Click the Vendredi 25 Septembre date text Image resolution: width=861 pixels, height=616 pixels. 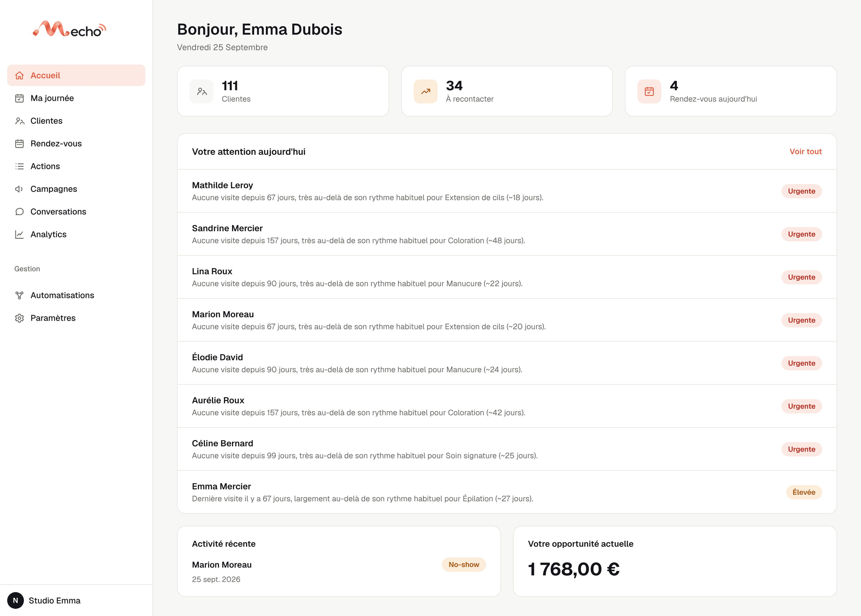(222, 47)
